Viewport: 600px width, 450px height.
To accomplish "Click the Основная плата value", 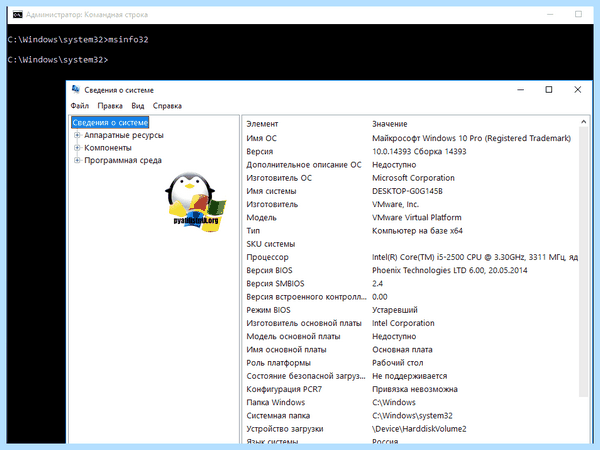I will pos(402,349).
